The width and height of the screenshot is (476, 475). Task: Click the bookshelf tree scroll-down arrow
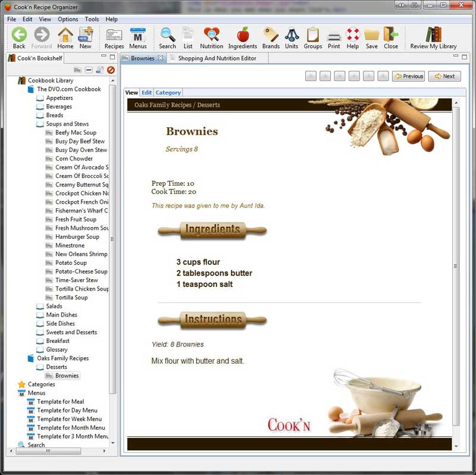[112, 443]
